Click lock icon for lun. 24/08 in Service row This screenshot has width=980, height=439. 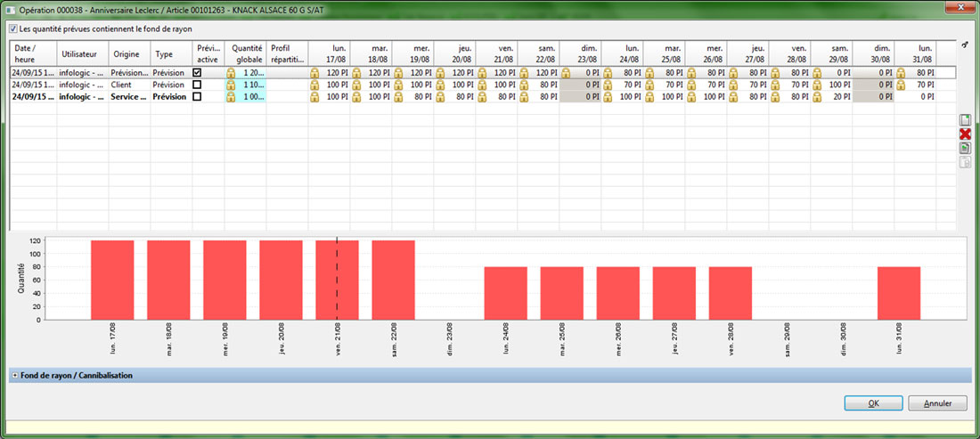[x=608, y=97]
